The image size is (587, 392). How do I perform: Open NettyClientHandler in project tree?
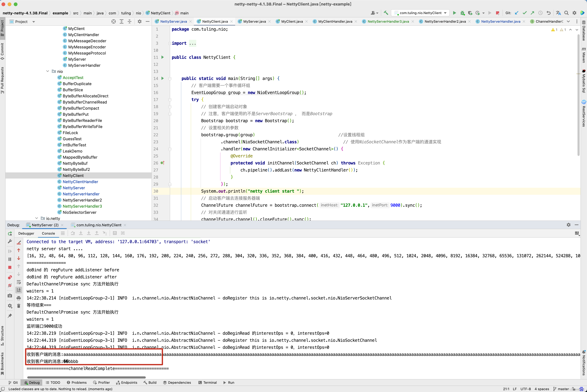pos(80,182)
